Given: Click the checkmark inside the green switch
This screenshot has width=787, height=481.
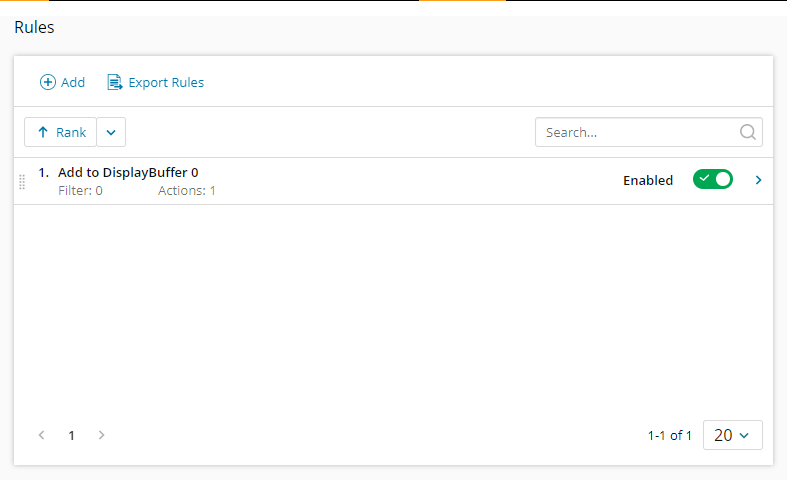Looking at the screenshot, I should click(x=704, y=179).
